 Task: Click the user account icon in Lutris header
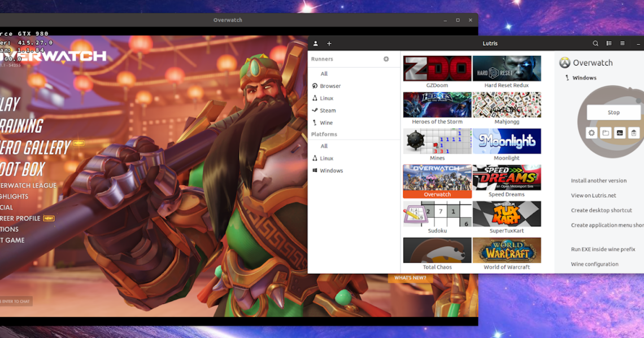tap(315, 43)
